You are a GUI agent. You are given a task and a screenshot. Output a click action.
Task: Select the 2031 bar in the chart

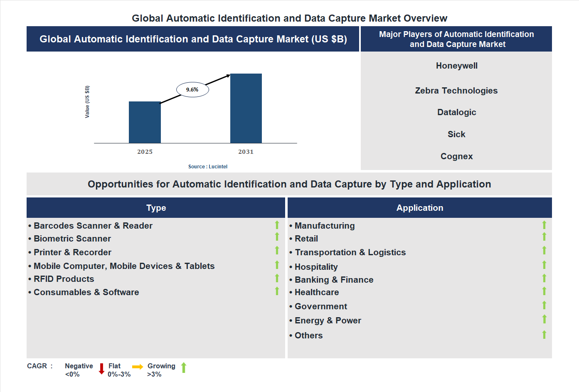click(246, 108)
